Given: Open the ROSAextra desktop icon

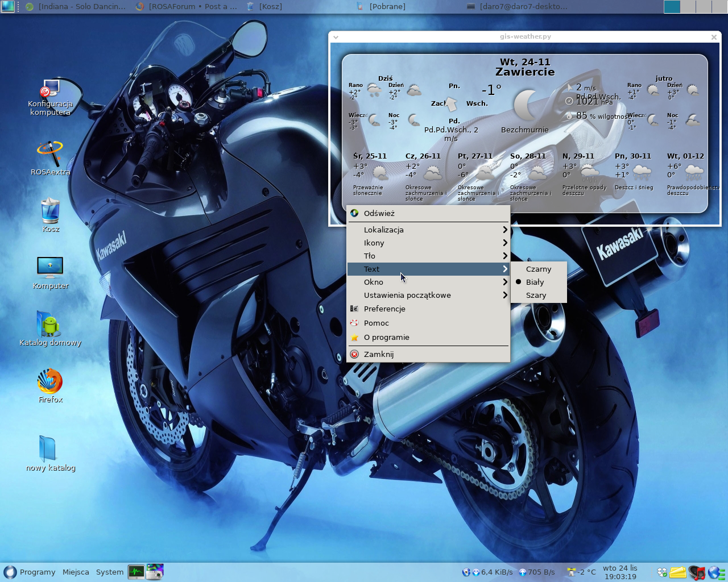Looking at the screenshot, I should 50,154.
